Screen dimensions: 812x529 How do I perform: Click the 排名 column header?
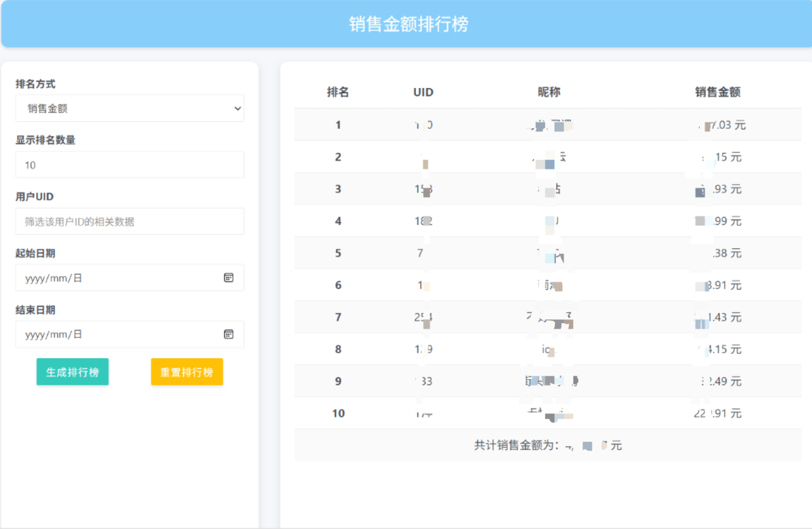337,92
